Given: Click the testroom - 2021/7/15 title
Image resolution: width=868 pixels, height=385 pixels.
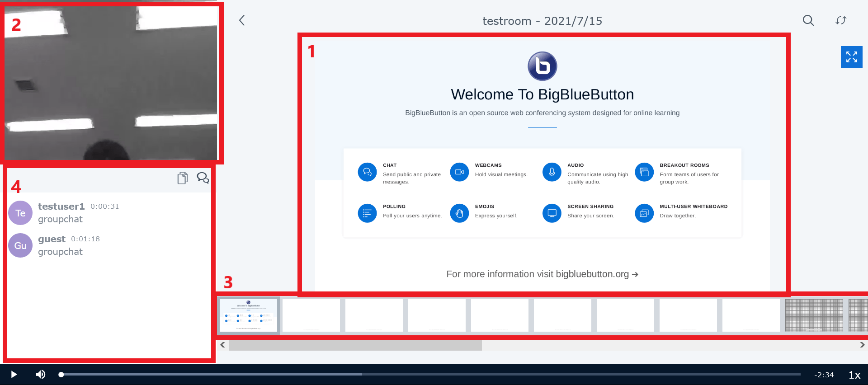Looking at the screenshot, I should [542, 21].
